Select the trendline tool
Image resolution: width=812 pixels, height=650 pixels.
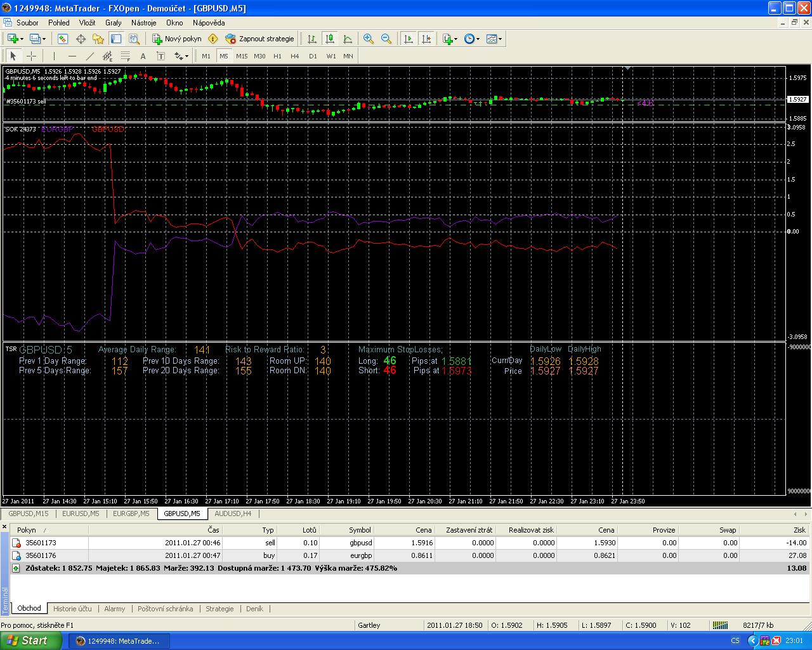[x=89, y=56]
